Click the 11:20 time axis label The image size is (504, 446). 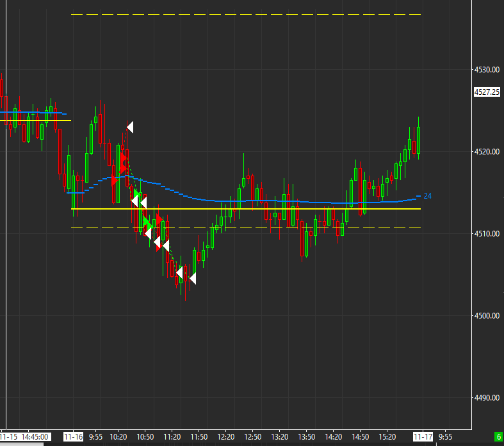172,437
